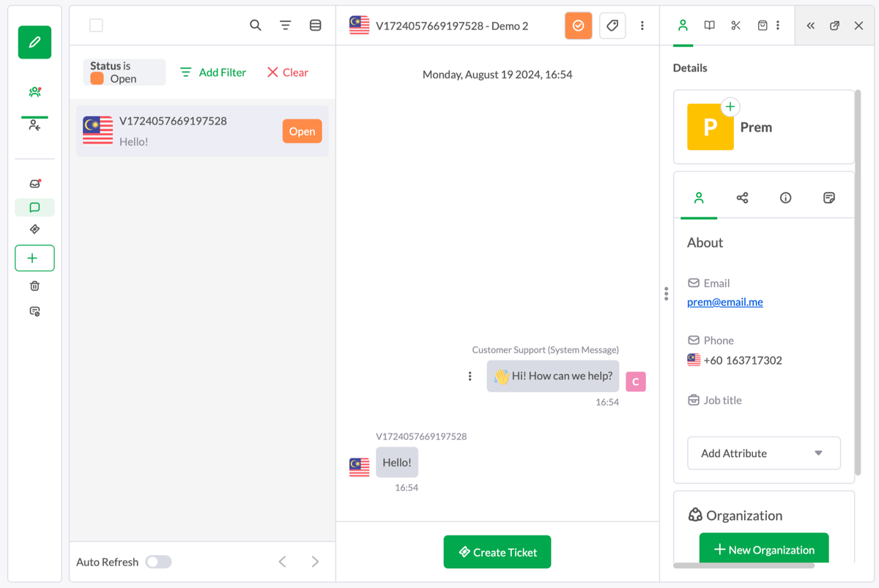Switch to the info tab in contact card
Screen dimensions: 879x588
785,198
